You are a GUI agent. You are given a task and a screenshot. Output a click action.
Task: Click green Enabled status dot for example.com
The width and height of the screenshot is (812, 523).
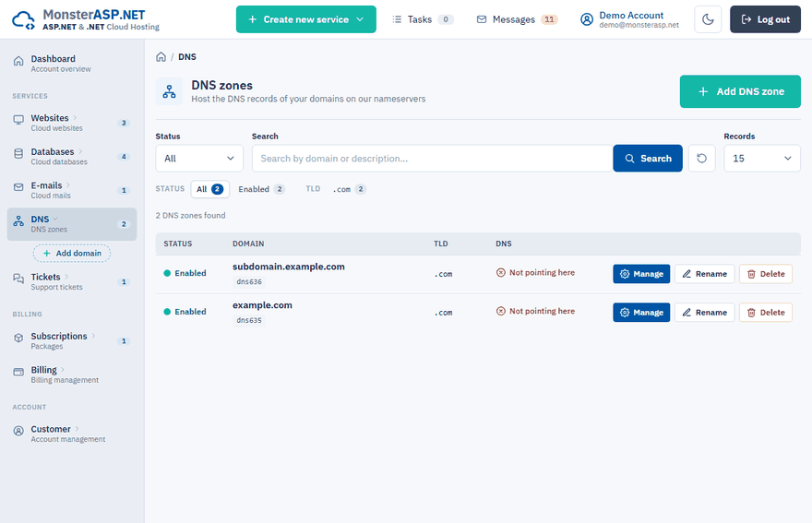[167, 312]
